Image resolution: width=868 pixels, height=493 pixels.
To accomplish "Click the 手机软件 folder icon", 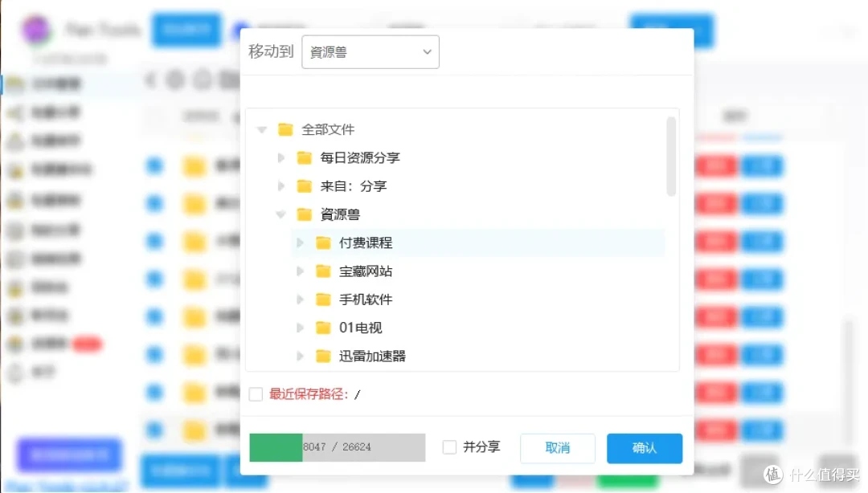I will pyautogui.click(x=323, y=299).
